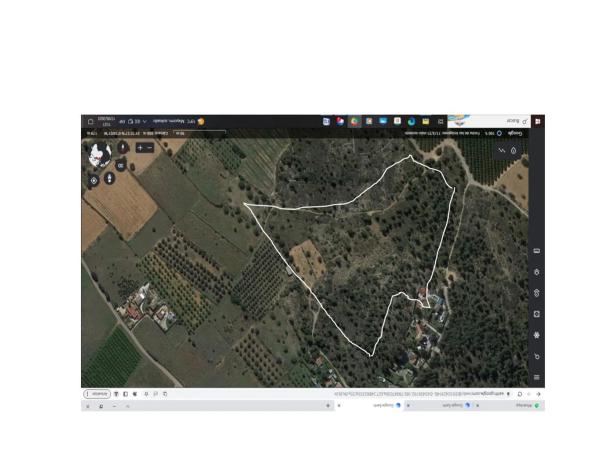Screen dimensions: 595x460
Task: Open the Google Earth search tool
Action: coord(537,356)
